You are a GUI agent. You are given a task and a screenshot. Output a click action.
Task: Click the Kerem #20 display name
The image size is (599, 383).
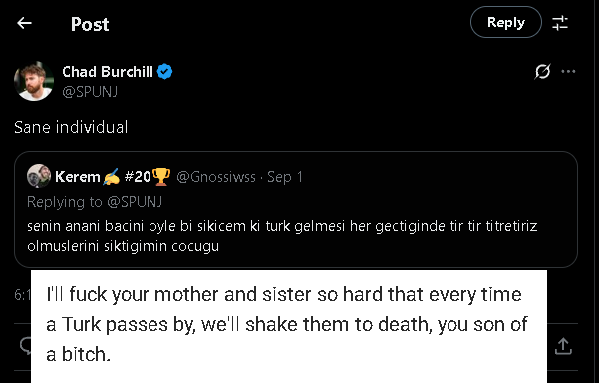113,177
